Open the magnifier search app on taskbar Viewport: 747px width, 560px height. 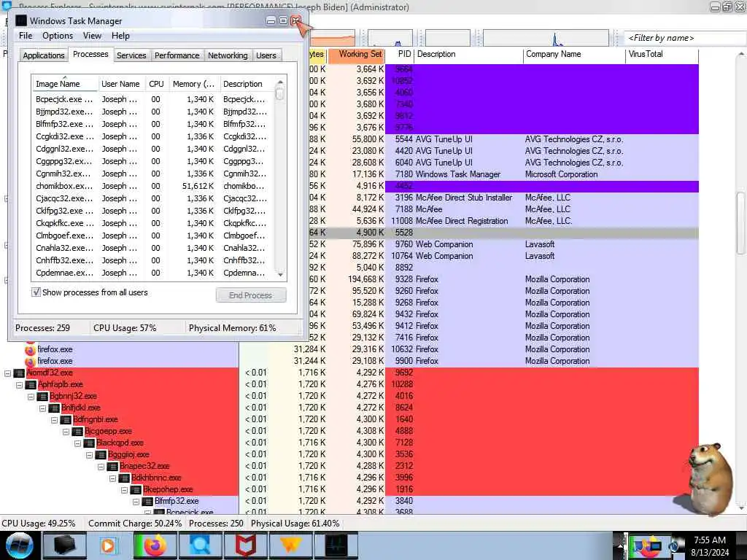[x=200, y=545]
